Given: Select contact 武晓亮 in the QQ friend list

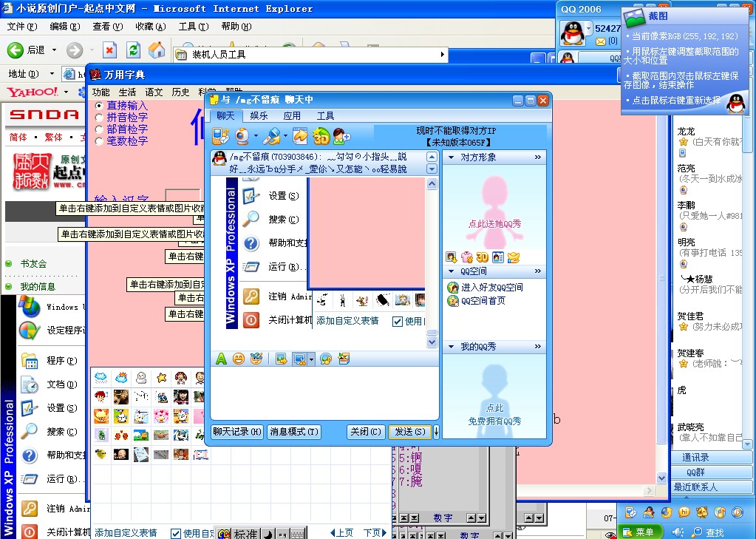Looking at the screenshot, I should point(690,427).
